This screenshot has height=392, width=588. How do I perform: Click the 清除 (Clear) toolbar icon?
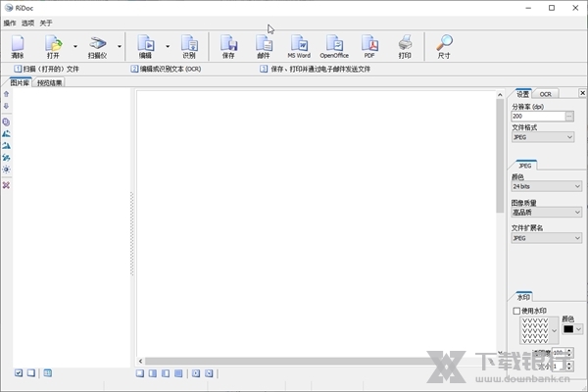[18, 46]
